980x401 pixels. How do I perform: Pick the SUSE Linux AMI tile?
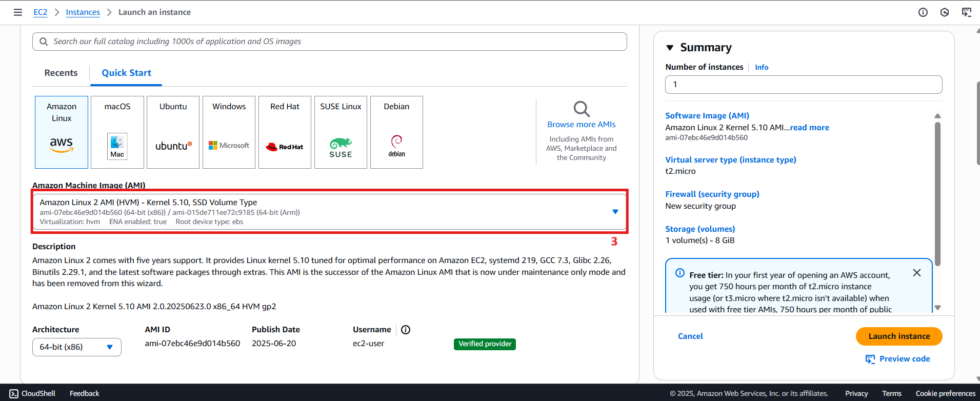coord(341,132)
